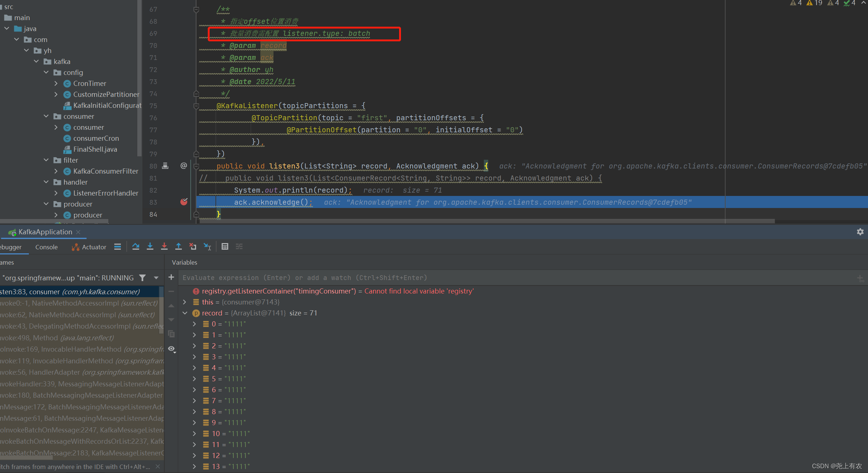Select the listen3:83 frame in Frames panel
Viewport: 868px width, 473px height.
click(x=55, y=292)
